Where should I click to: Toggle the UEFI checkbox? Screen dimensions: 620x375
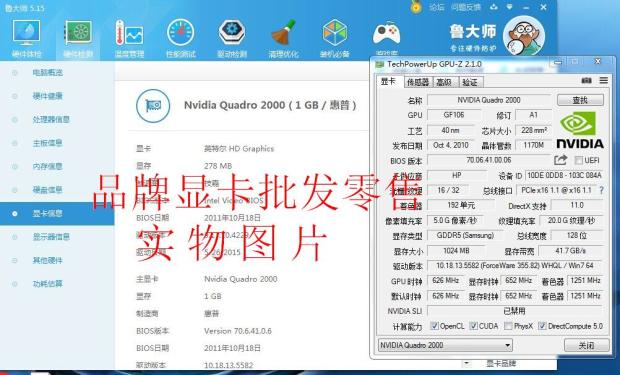coord(578,161)
